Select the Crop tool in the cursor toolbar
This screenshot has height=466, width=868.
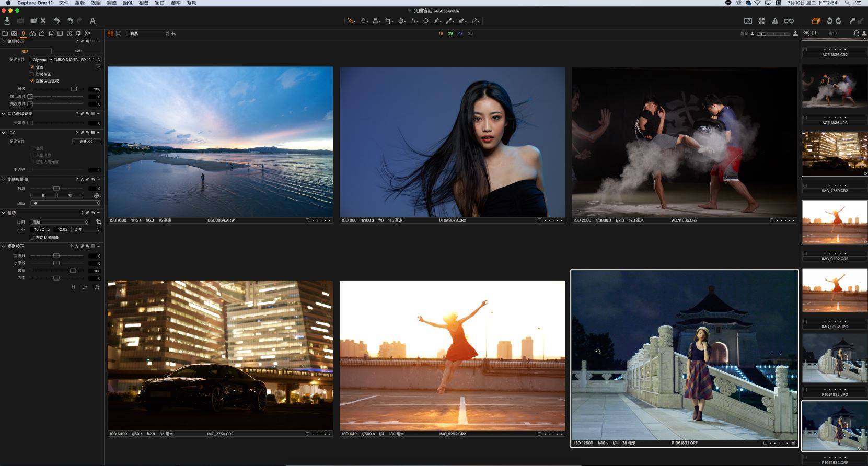point(388,21)
